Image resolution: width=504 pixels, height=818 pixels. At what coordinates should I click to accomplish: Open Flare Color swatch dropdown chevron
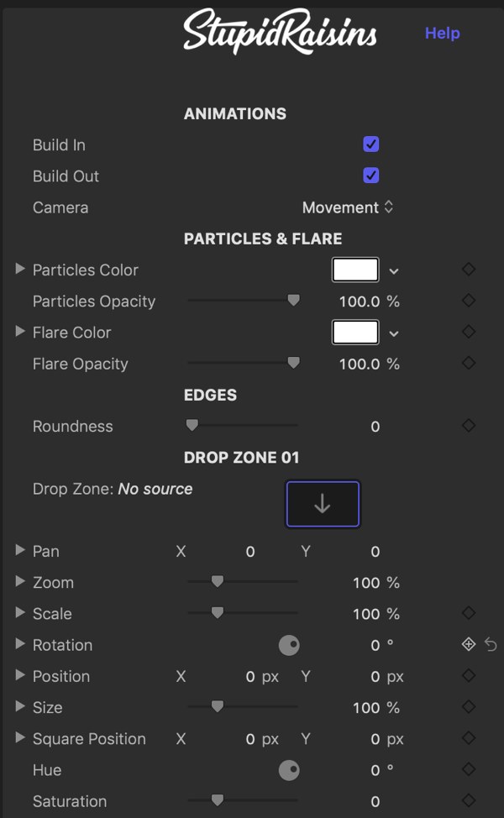point(394,333)
